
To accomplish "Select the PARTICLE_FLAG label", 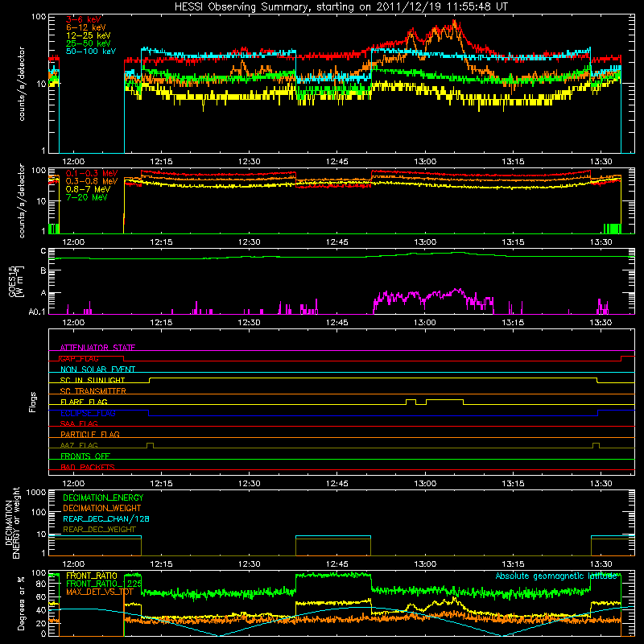I will coord(90,434).
